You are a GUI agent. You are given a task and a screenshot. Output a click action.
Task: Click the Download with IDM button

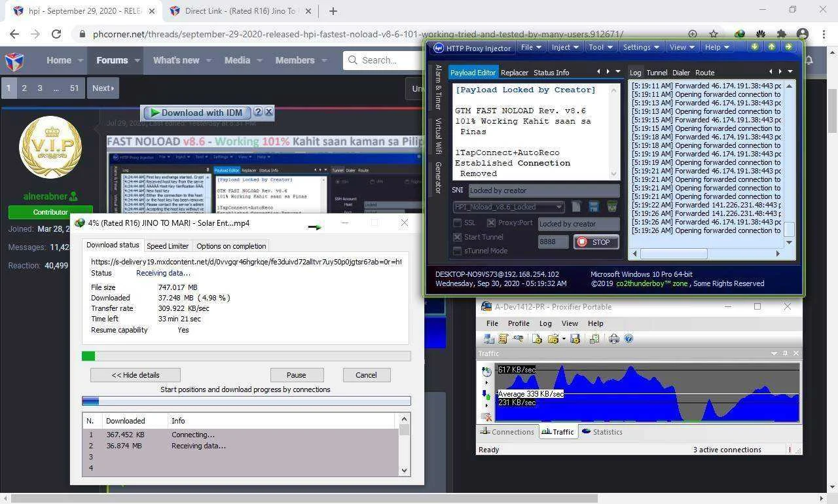coord(196,113)
